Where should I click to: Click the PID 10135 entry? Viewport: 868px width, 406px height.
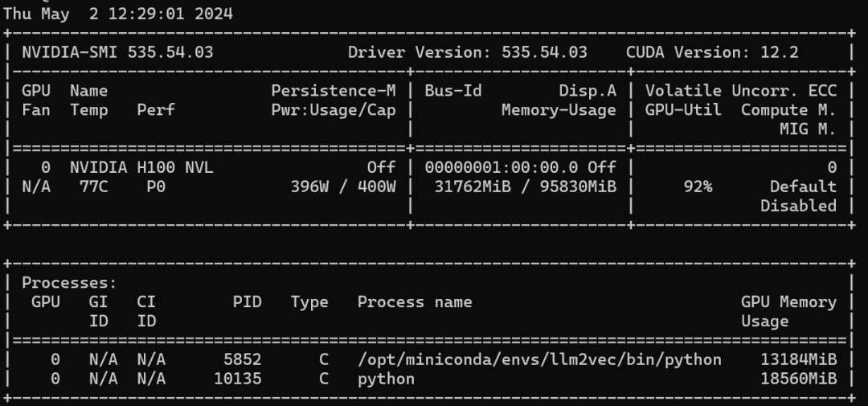(x=238, y=379)
